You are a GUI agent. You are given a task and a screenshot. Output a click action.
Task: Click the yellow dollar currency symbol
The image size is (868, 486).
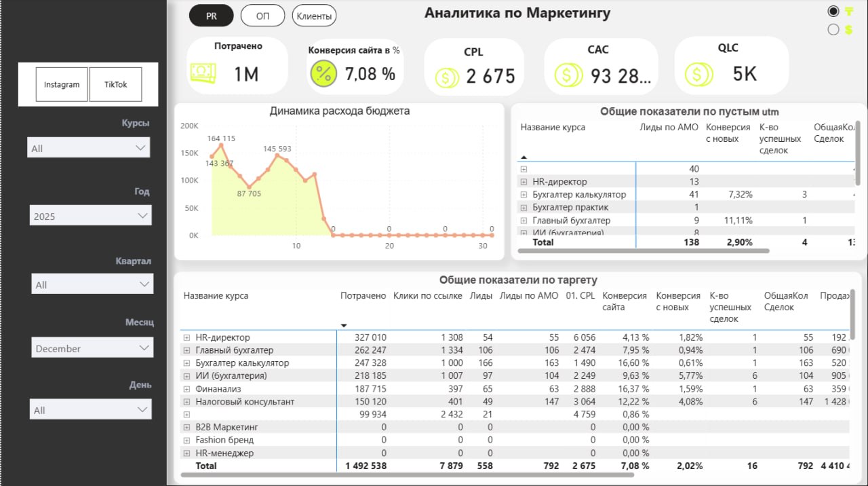[x=848, y=29]
